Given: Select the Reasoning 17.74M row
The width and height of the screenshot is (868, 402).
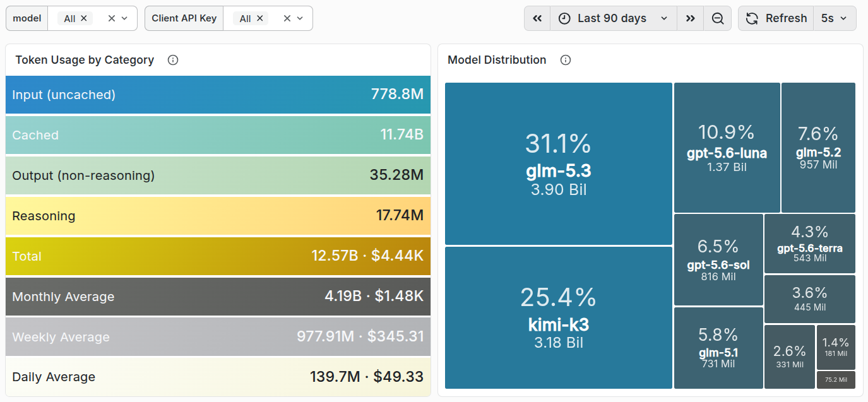Looking at the screenshot, I should click(x=218, y=216).
